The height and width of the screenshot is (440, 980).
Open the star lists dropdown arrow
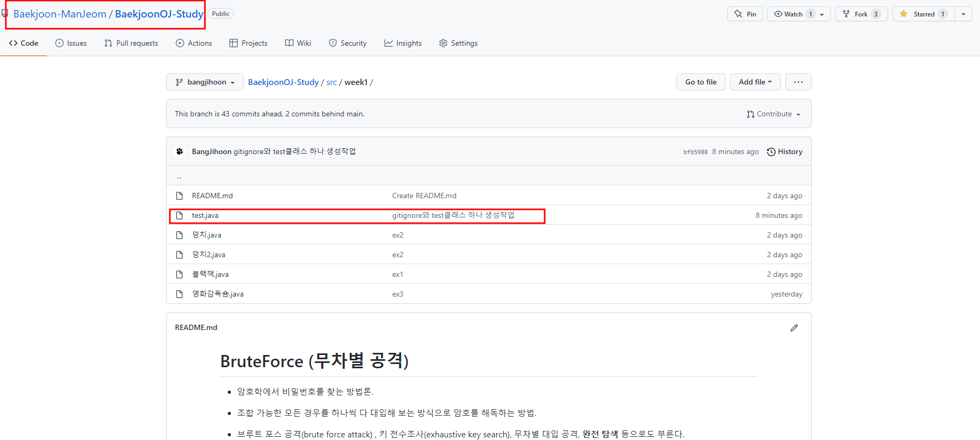click(x=964, y=14)
